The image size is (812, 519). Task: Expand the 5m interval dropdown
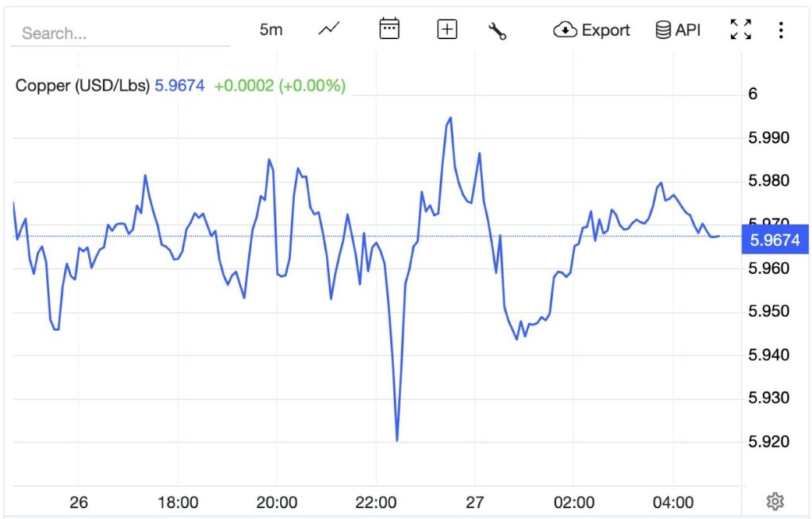[270, 30]
